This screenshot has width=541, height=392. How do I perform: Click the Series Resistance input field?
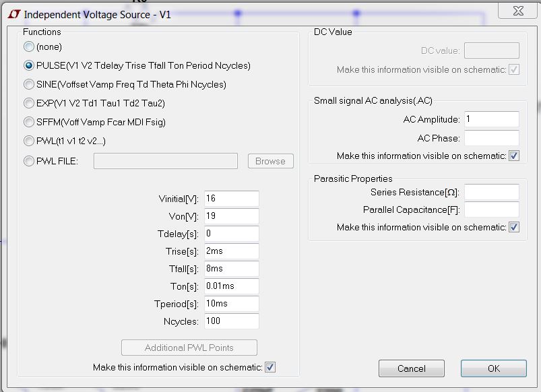(x=492, y=192)
